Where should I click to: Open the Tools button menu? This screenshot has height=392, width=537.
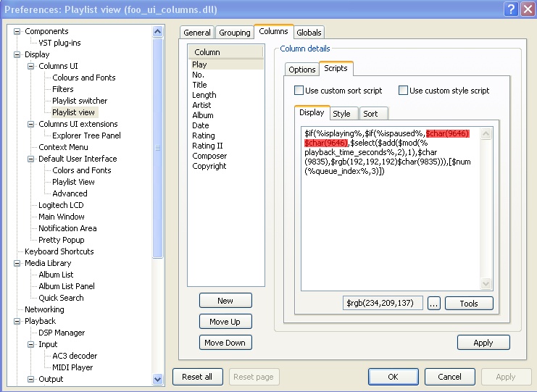tap(469, 304)
